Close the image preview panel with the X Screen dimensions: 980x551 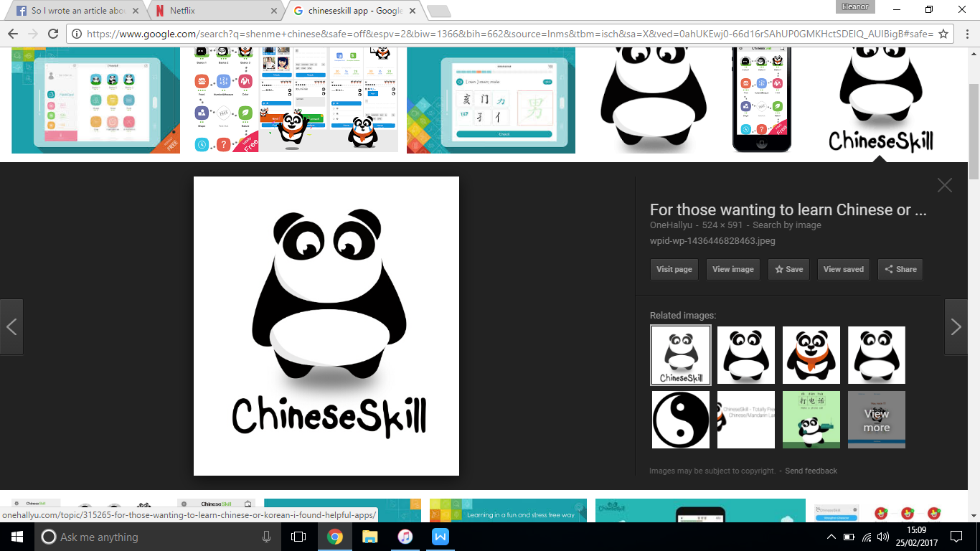click(945, 185)
